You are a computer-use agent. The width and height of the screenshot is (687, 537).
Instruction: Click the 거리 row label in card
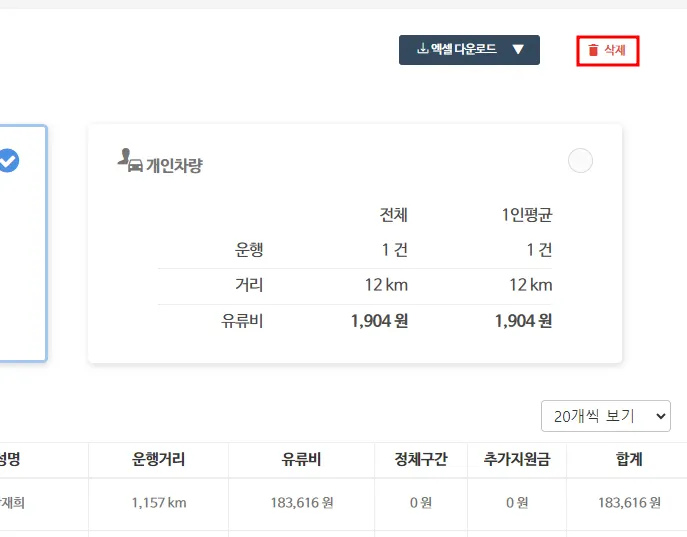coord(249,285)
